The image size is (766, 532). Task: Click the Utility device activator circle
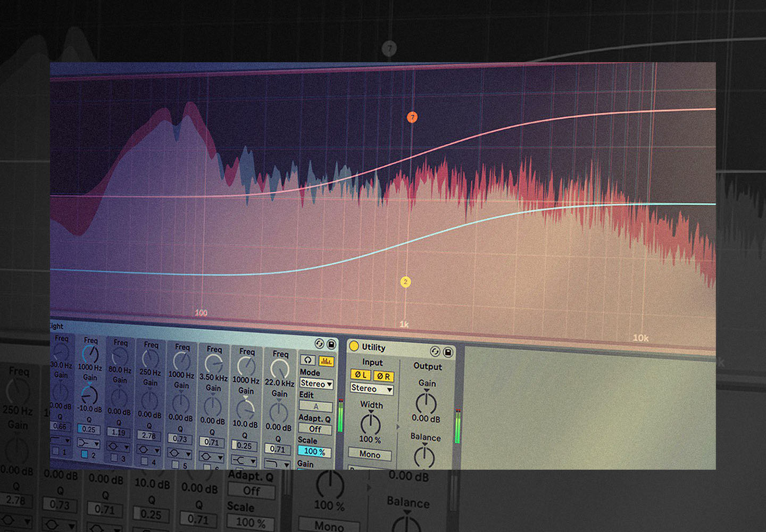[x=354, y=346]
